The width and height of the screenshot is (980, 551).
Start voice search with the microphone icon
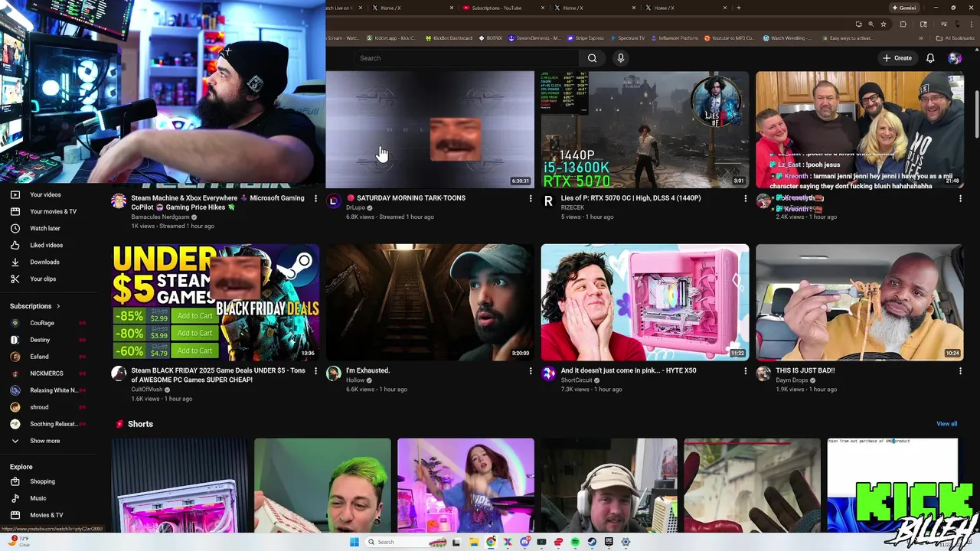pyautogui.click(x=621, y=58)
